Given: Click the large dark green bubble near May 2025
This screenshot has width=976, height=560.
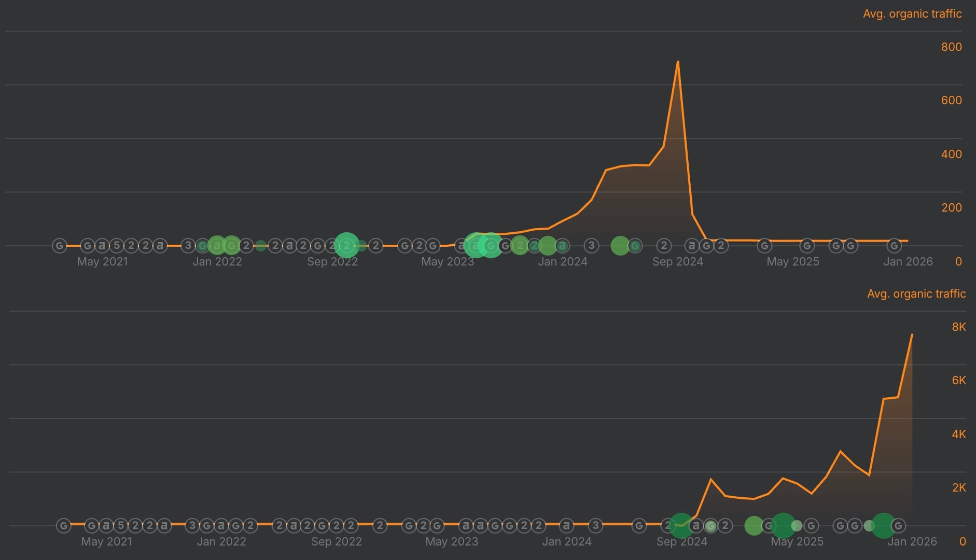Looking at the screenshot, I should (x=783, y=525).
